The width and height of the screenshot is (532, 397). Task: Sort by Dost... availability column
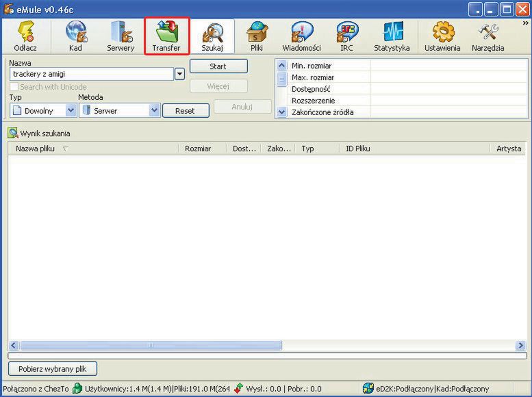(244, 149)
